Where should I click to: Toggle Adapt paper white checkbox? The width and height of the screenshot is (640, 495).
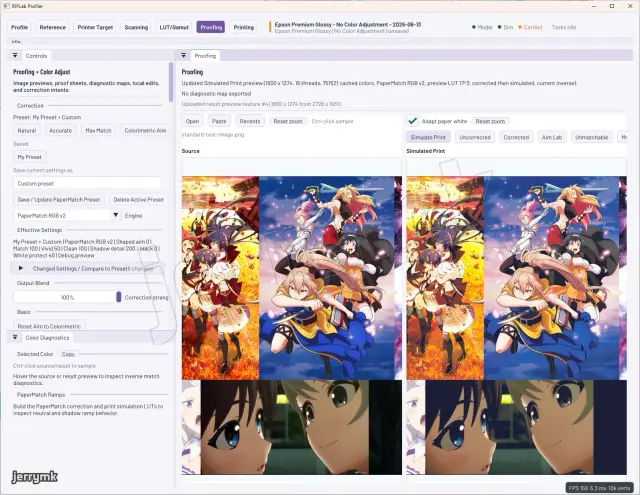(413, 121)
